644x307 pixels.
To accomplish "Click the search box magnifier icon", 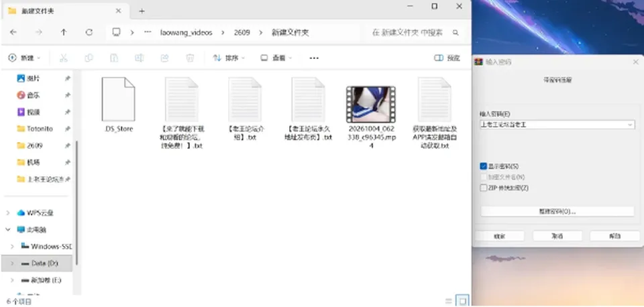I will point(455,32).
